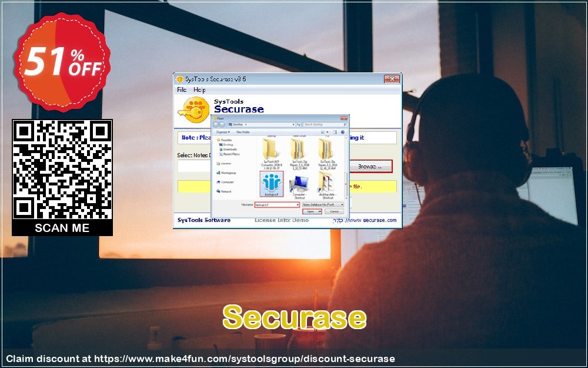Click the 'License Info: Demo' status text
Image resolution: width=588 pixels, height=368 pixels.
pyautogui.click(x=282, y=220)
